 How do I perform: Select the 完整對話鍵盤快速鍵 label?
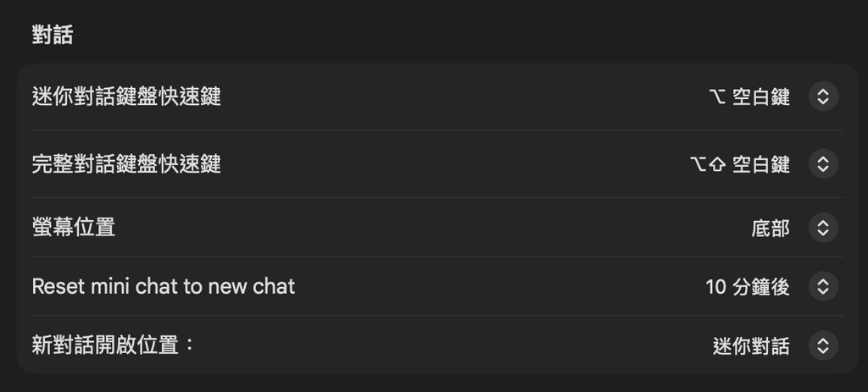point(126,163)
